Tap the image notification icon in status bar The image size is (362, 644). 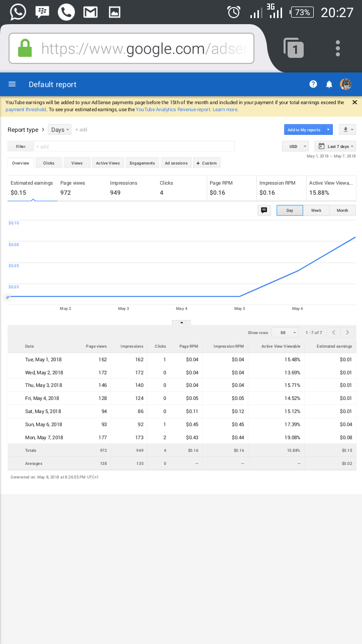pos(115,12)
